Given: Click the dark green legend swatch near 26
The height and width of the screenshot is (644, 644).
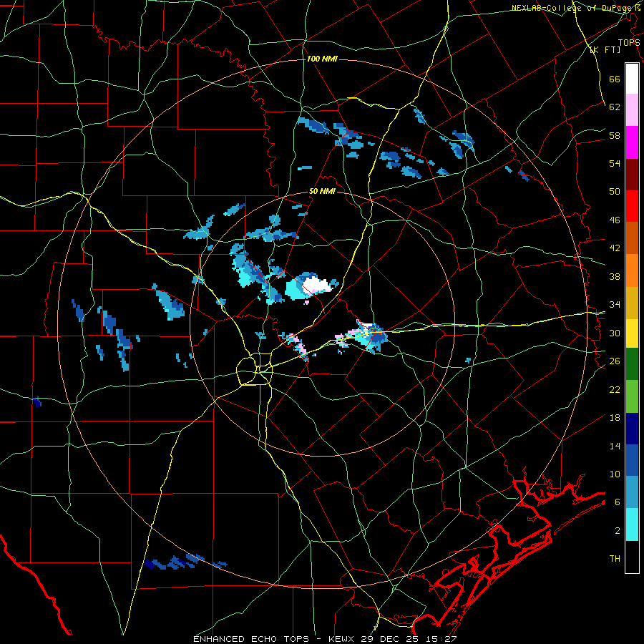Looking at the screenshot, I should [632, 364].
